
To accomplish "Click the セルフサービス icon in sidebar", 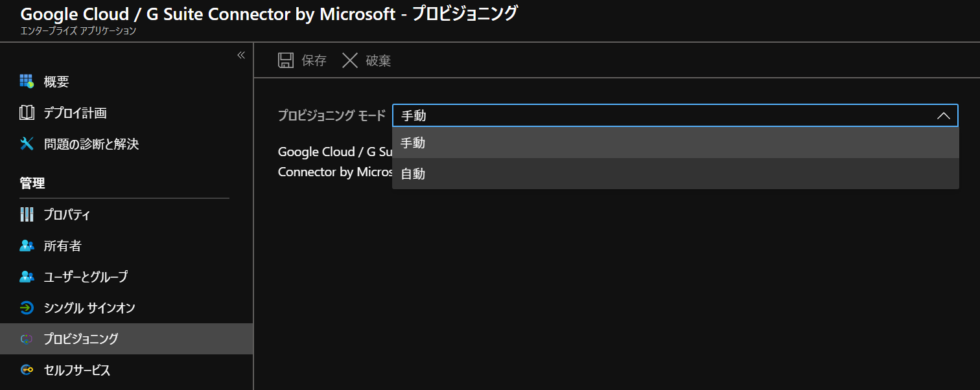I will [x=27, y=370].
